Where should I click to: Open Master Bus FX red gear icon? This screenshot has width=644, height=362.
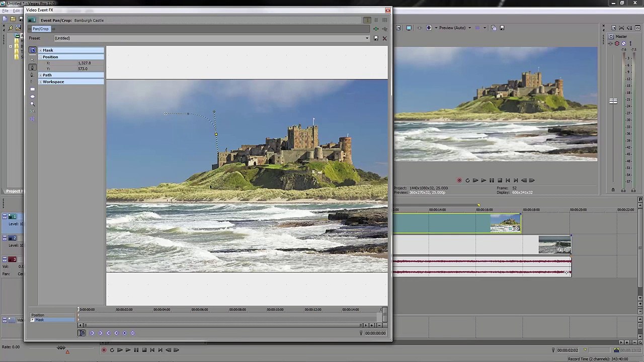click(x=617, y=43)
